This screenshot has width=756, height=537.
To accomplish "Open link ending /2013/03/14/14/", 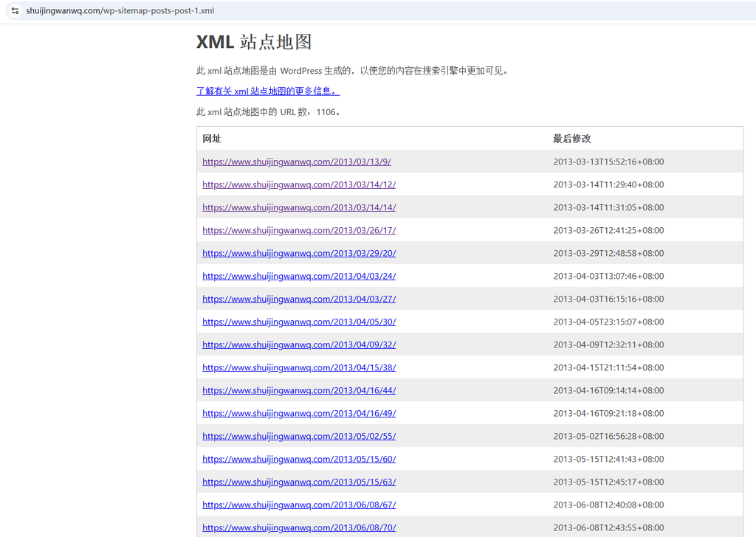I will (x=299, y=207).
